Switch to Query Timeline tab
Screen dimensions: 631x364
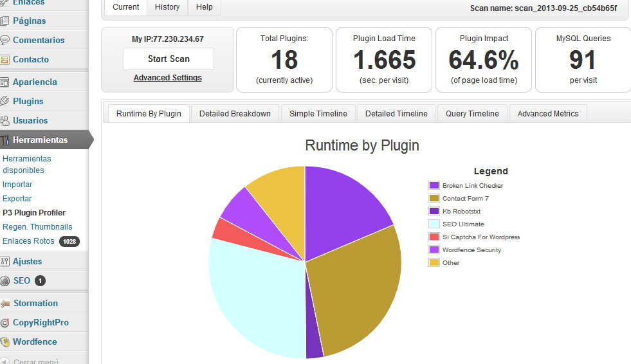(472, 113)
